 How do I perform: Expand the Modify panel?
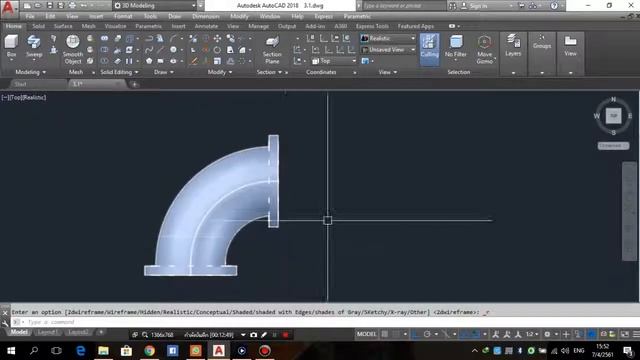(220, 72)
